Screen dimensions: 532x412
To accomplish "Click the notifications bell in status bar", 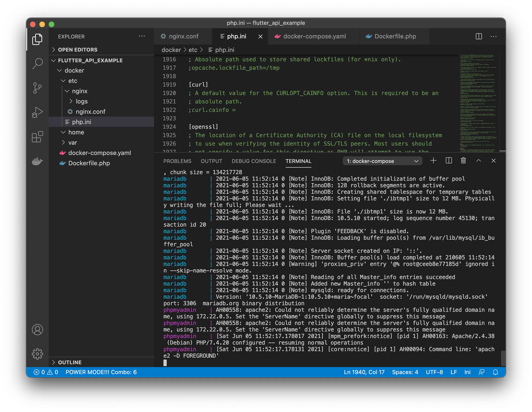I will tap(495, 372).
